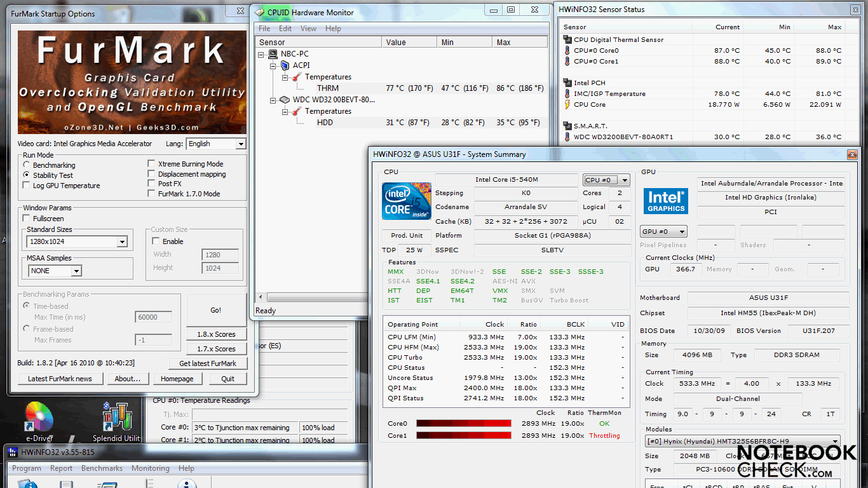Click the Core1 load bar
The width and height of the screenshot is (868, 488).
pos(464,435)
